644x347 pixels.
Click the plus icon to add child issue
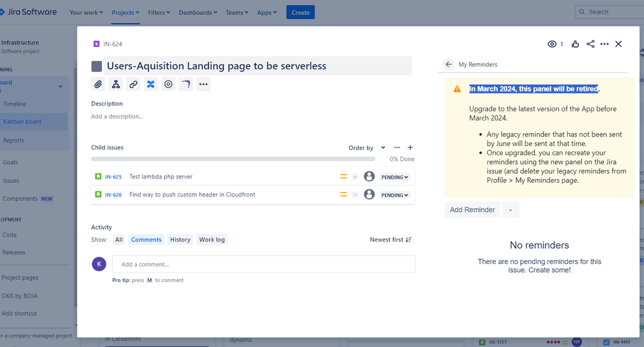point(410,147)
